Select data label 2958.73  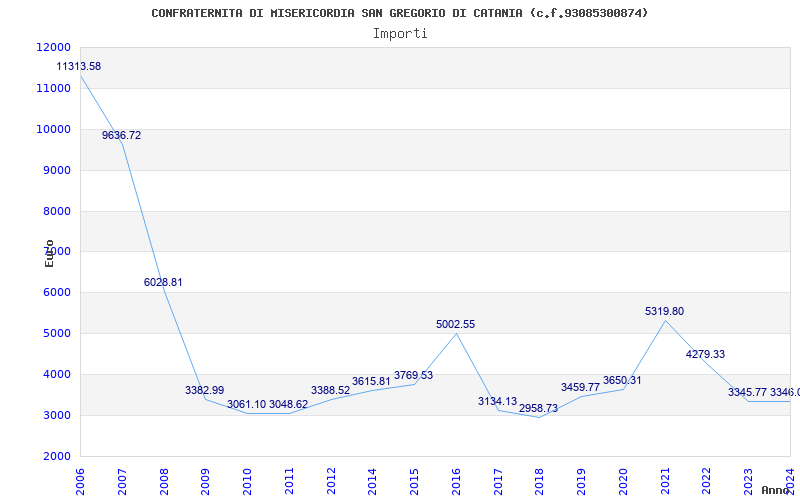[539, 409]
